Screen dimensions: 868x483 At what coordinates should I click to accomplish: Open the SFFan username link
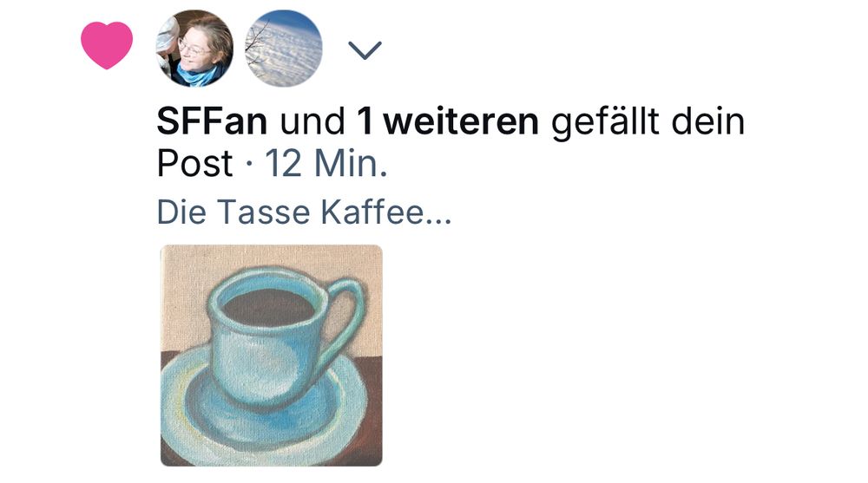pos(212,121)
